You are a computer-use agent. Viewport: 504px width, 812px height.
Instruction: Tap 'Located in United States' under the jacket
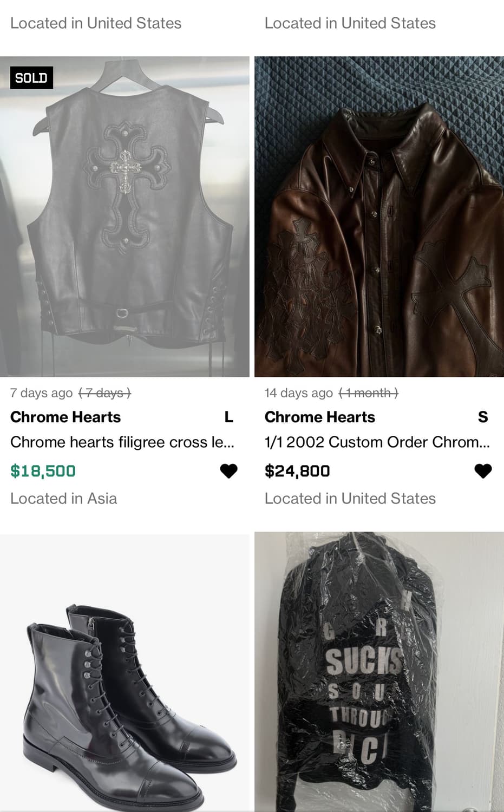click(350, 499)
